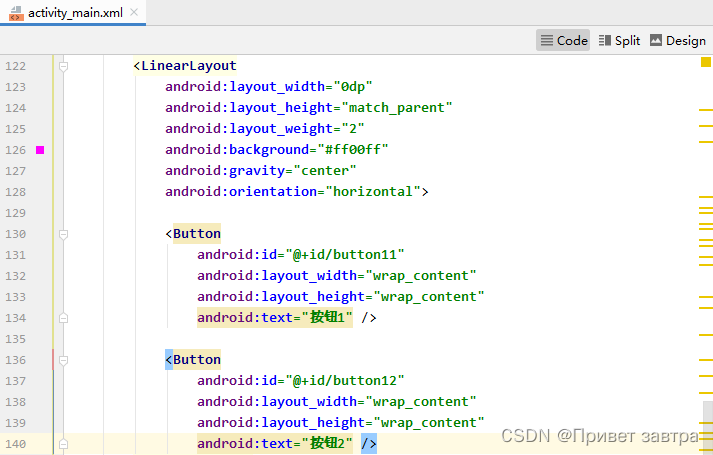
Task: Click the "0dp" layout_width value
Action: coord(353,86)
